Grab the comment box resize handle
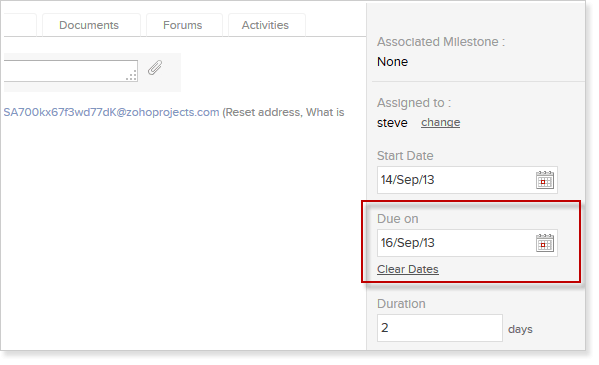This screenshot has height=365, width=599. (x=132, y=76)
